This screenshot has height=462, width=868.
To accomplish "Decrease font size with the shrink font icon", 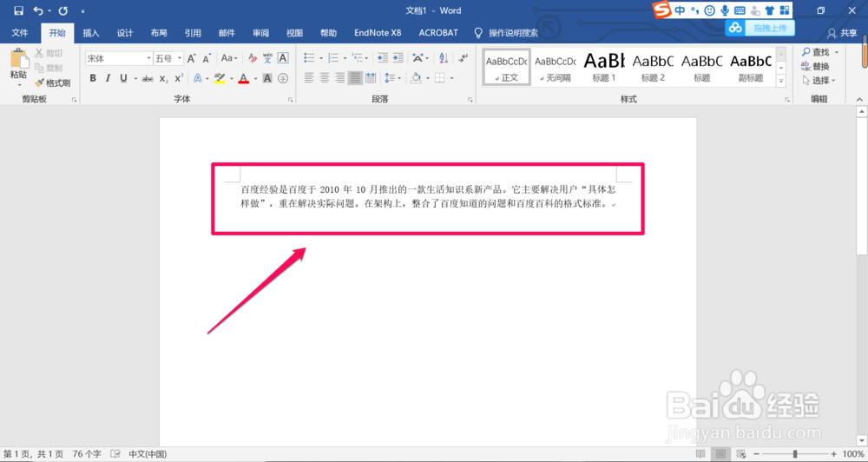I will click(207, 58).
